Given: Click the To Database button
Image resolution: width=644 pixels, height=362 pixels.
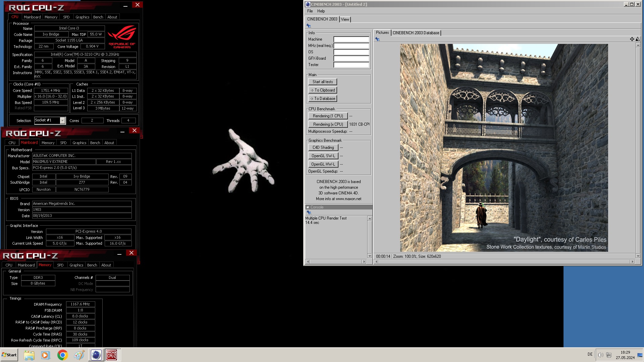Looking at the screenshot, I should [323, 99].
